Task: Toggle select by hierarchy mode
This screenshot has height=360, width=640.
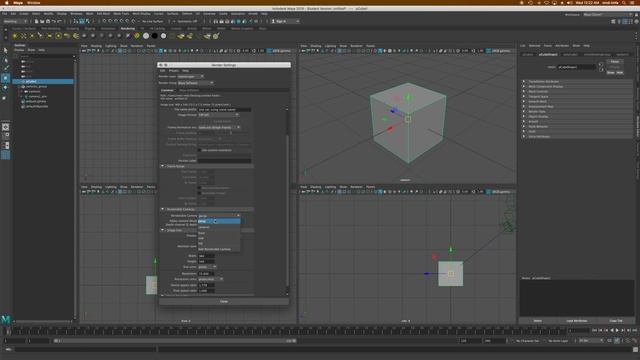Action: (x=76, y=21)
